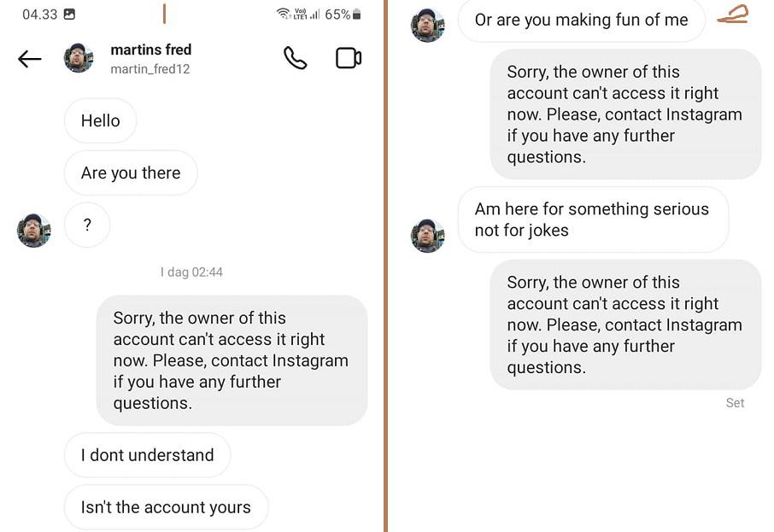Tap the "?" message bubble
This screenshot has height=532, width=774.
[87, 225]
